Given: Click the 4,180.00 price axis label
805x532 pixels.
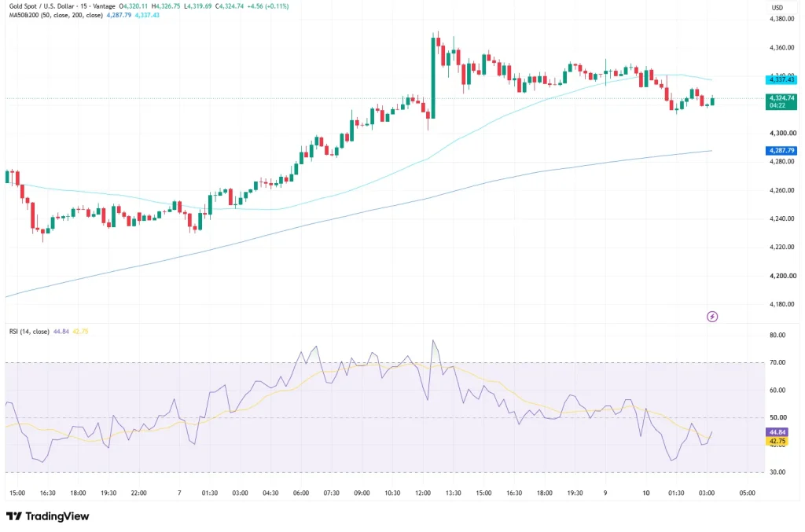Looking at the screenshot, I should click(782, 303).
